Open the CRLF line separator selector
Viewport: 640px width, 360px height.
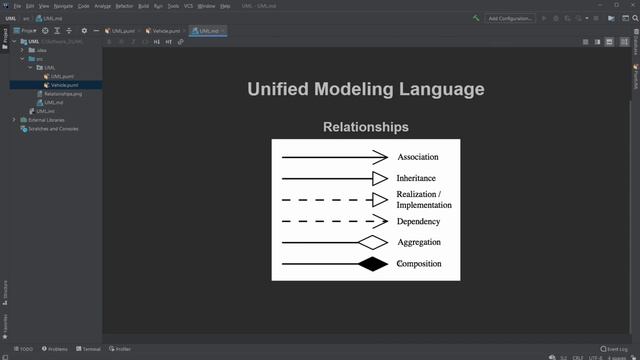tap(578, 358)
